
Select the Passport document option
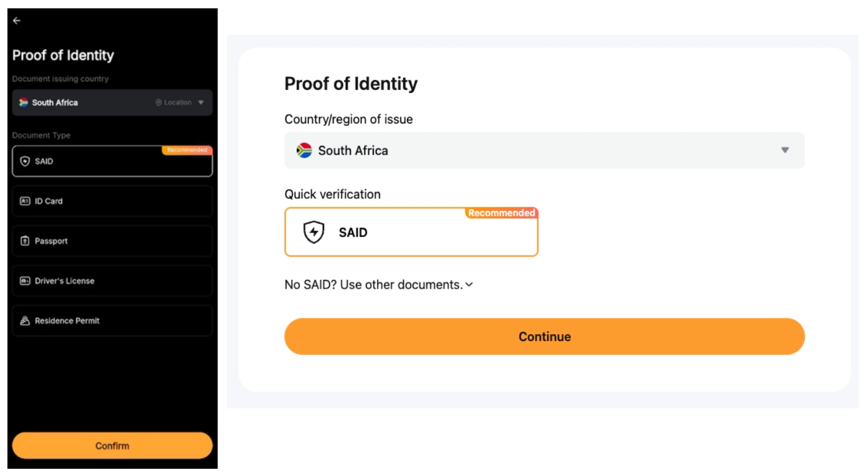pyautogui.click(x=112, y=241)
